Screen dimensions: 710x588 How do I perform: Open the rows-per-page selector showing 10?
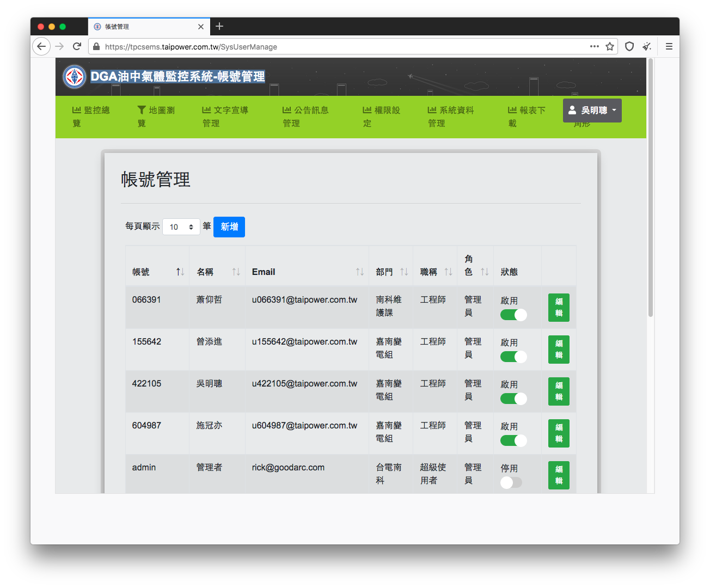181,227
